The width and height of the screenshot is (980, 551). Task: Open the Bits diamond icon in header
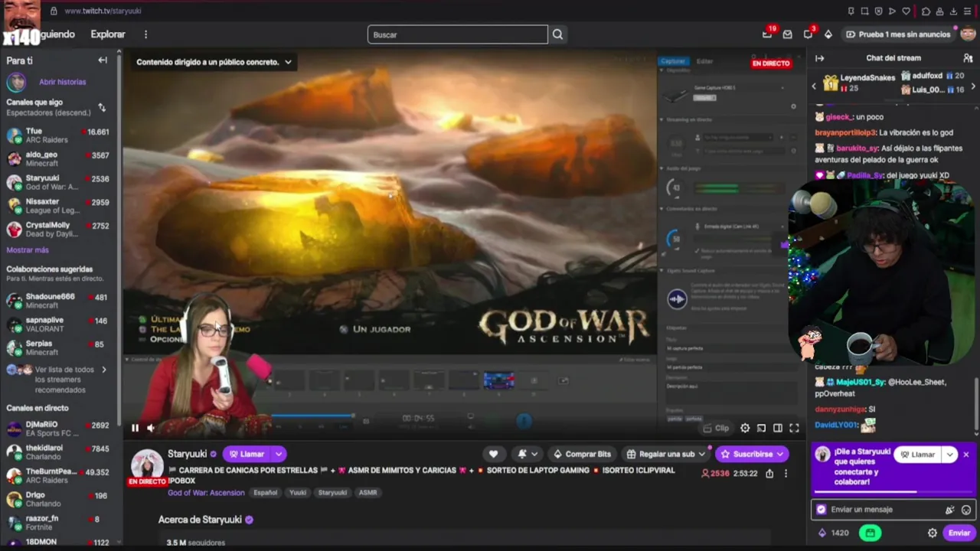[x=828, y=34]
